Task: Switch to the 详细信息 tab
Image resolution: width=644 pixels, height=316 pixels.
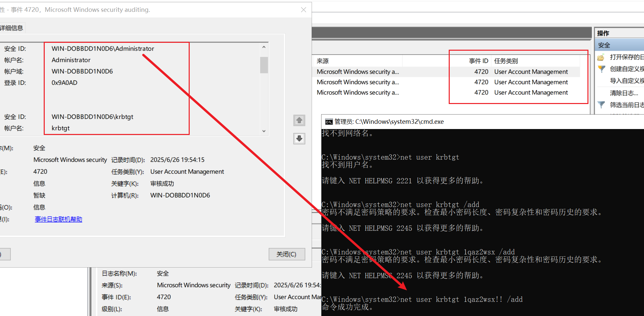Action: [x=12, y=28]
